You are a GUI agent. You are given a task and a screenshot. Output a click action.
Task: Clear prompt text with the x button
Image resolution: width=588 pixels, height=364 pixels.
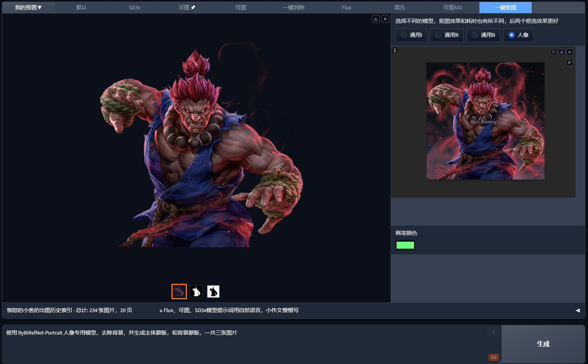(493, 332)
